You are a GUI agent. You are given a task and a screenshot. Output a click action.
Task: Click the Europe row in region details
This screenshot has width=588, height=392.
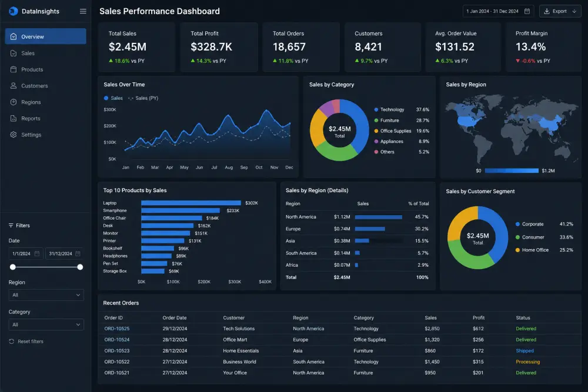[x=357, y=229]
